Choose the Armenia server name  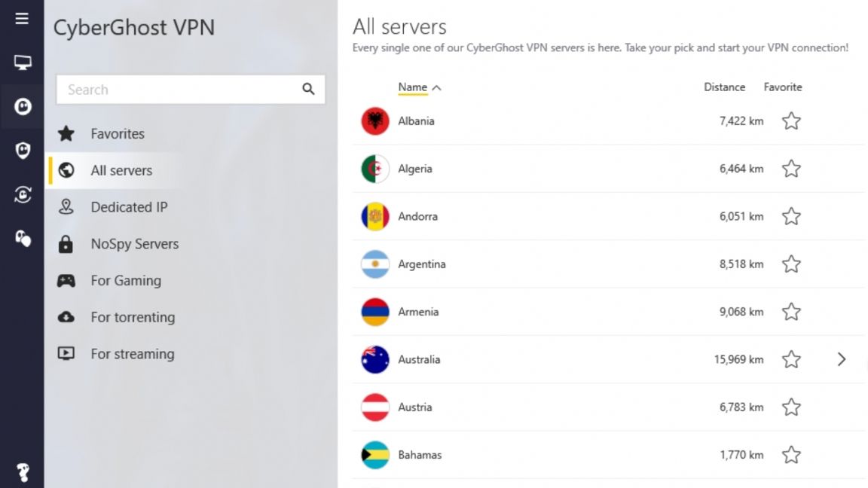(418, 312)
